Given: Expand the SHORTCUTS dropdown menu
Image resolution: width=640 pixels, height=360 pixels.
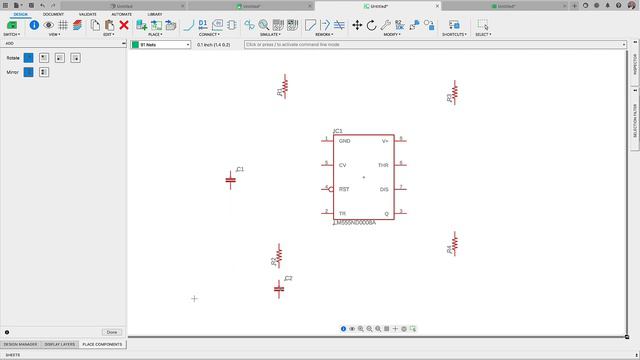Looking at the screenshot, I should click(454, 35).
